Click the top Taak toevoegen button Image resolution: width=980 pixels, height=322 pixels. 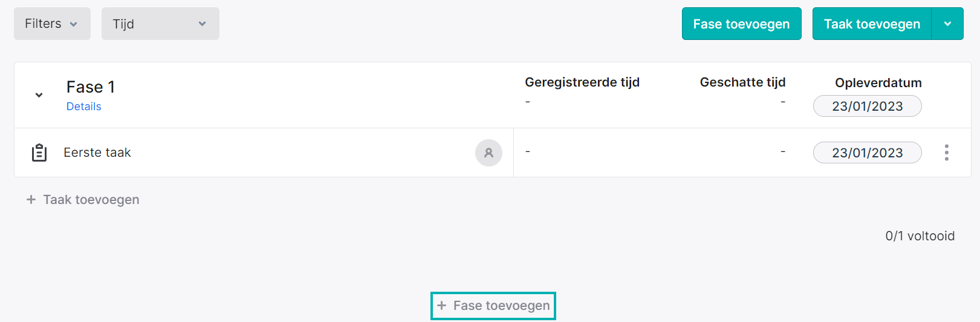872,24
